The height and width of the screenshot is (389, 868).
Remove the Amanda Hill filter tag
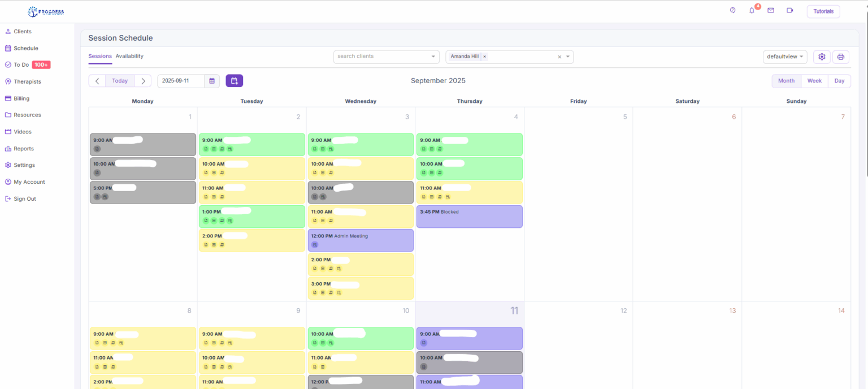click(484, 57)
